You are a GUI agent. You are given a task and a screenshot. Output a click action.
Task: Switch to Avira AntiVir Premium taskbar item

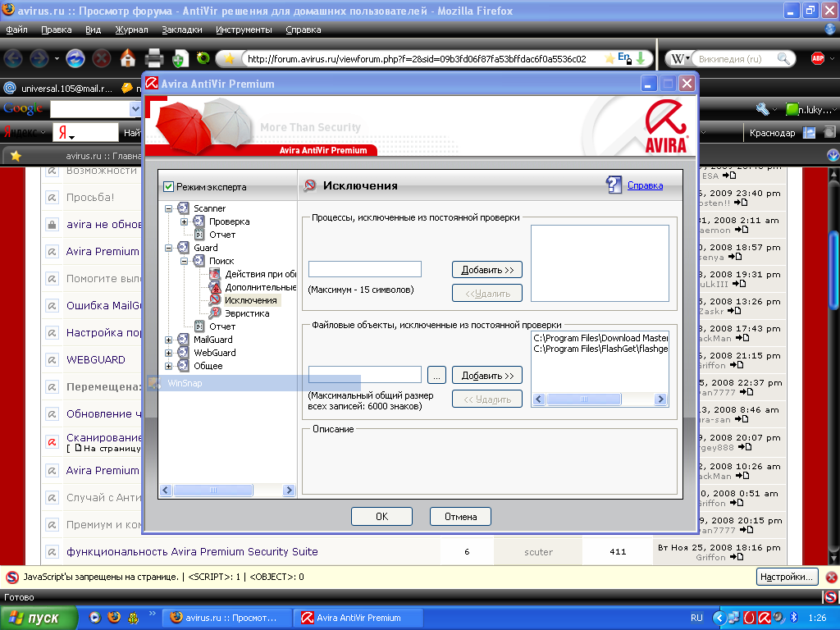[x=358, y=618]
